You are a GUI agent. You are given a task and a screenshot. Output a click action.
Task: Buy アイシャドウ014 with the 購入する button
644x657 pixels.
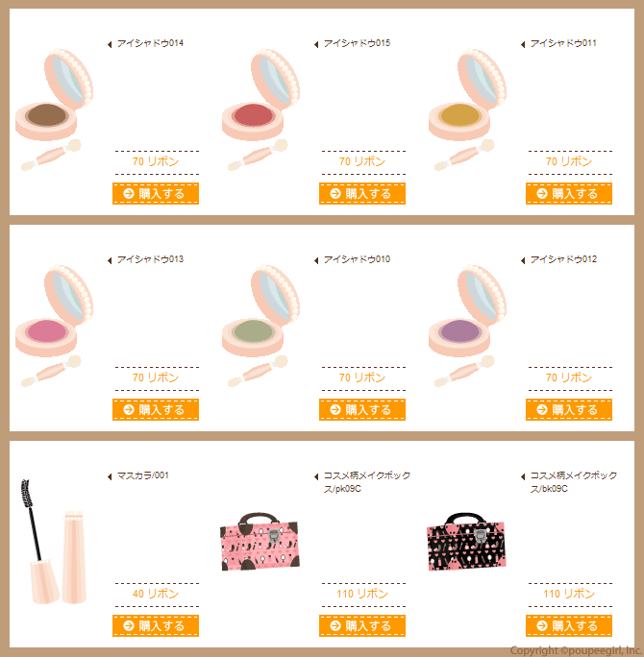(x=156, y=194)
